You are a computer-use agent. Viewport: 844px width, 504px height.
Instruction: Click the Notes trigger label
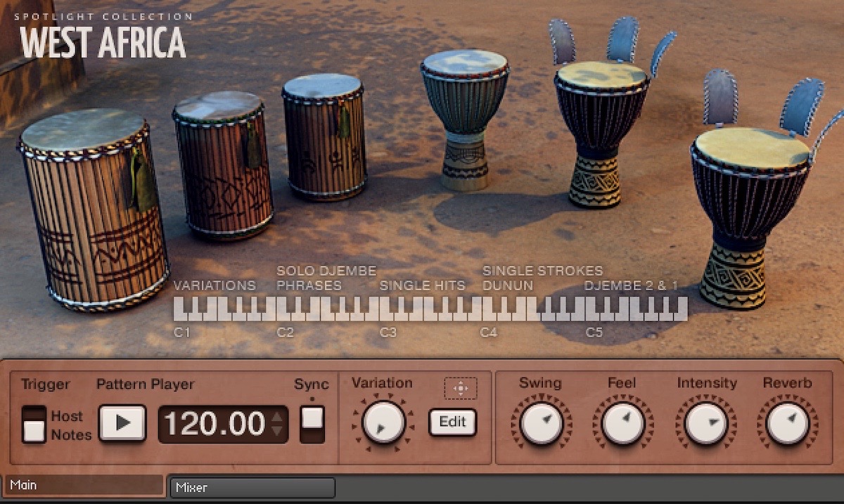71,434
